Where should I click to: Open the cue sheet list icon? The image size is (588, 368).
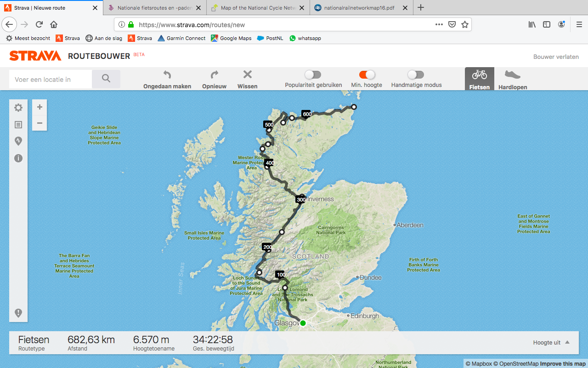18,125
